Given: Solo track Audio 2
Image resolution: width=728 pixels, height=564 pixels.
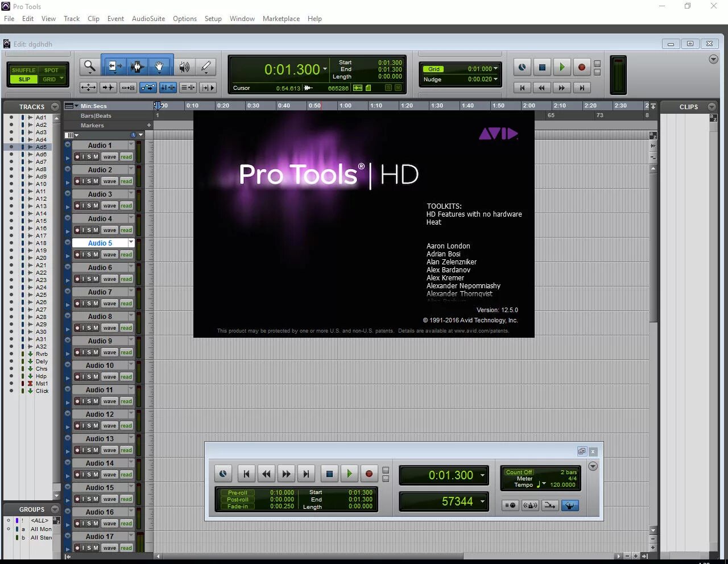Looking at the screenshot, I should coord(89,181).
